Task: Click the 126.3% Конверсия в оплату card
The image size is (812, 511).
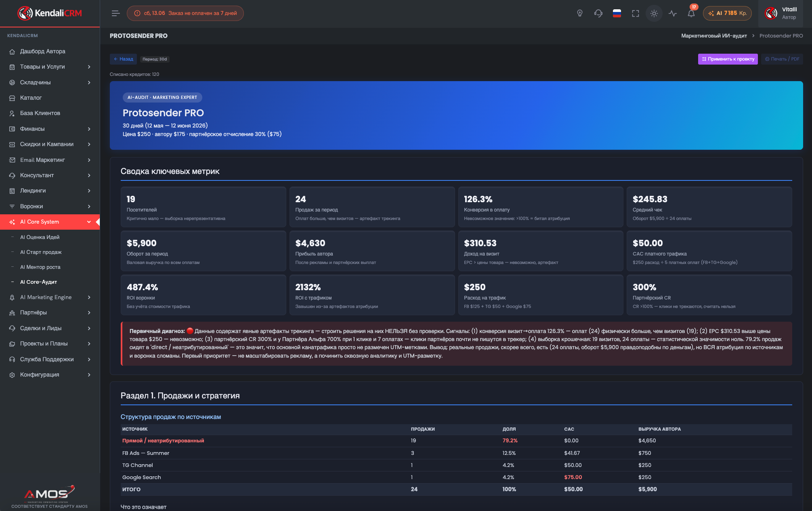Action: click(541, 207)
